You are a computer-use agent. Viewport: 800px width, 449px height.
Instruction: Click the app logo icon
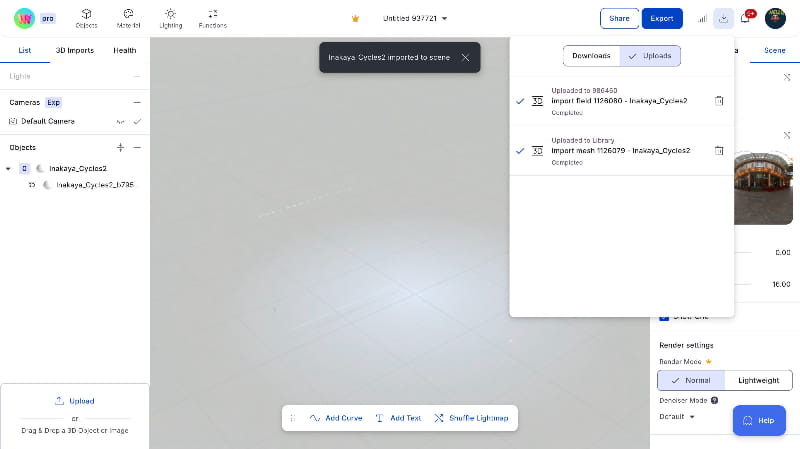coord(24,18)
